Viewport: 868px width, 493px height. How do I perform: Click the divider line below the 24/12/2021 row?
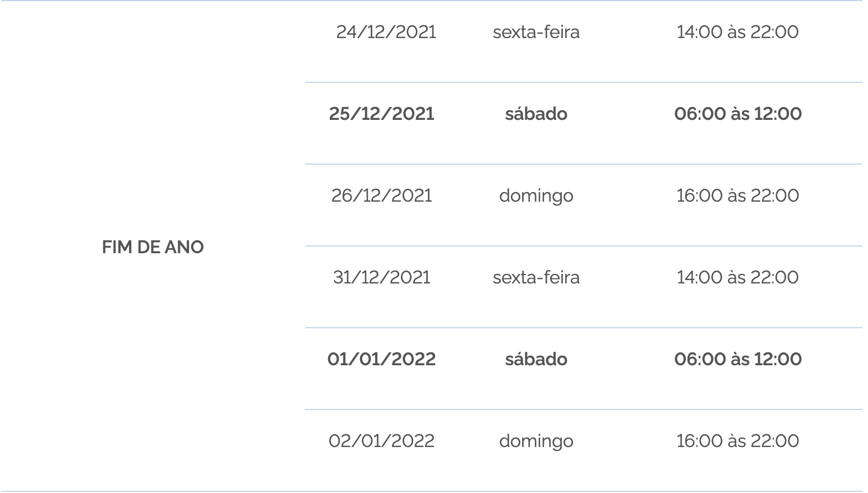(x=583, y=82)
